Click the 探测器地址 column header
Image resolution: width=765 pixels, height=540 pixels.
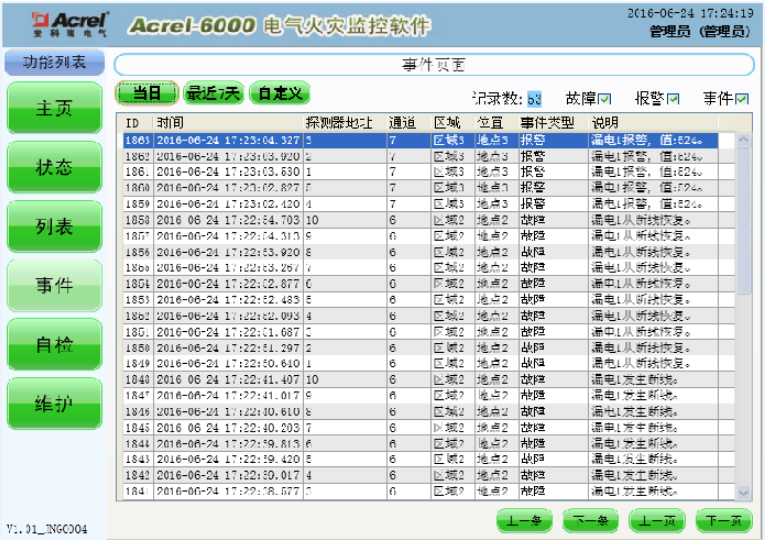(345, 122)
